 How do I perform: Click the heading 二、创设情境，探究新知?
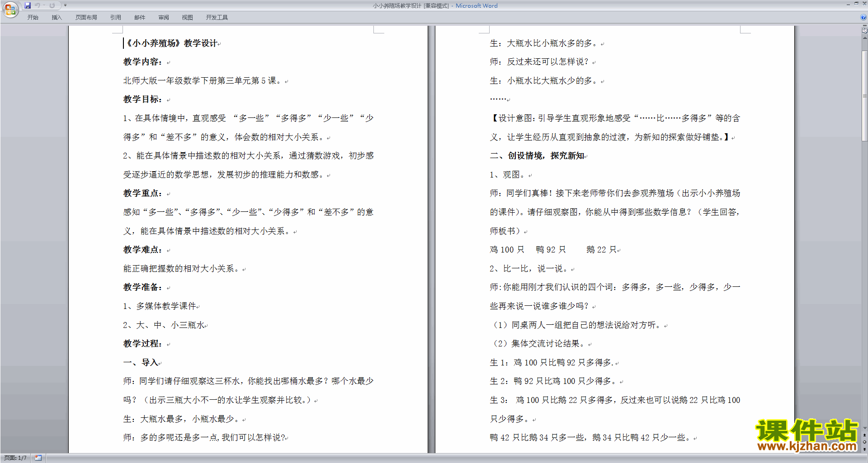point(537,156)
